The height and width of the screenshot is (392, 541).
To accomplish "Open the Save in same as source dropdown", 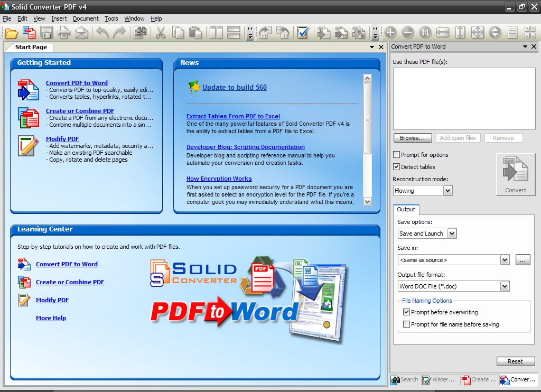I will tap(505, 260).
